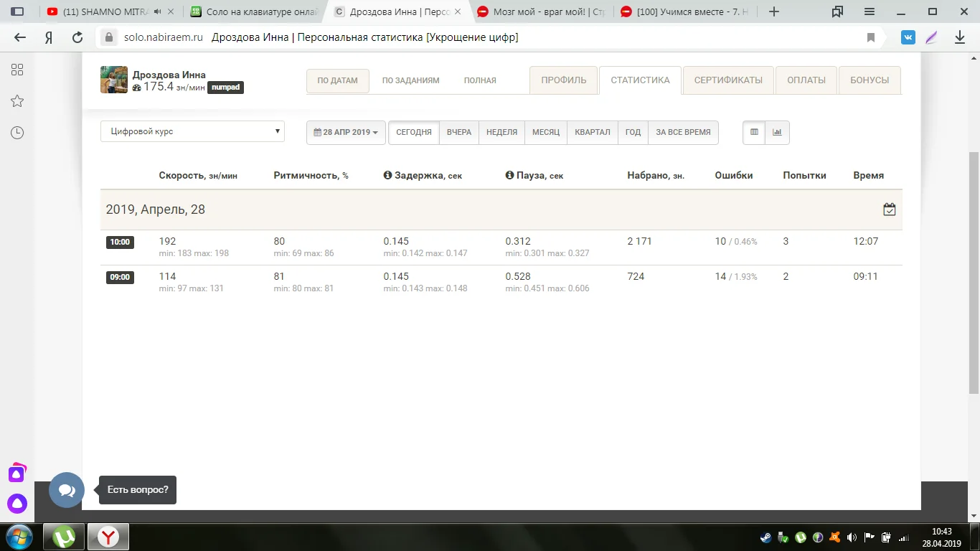This screenshot has height=551, width=980.
Task: Show statistics ПО ЗАДАНИЯМ
Action: point(411,81)
